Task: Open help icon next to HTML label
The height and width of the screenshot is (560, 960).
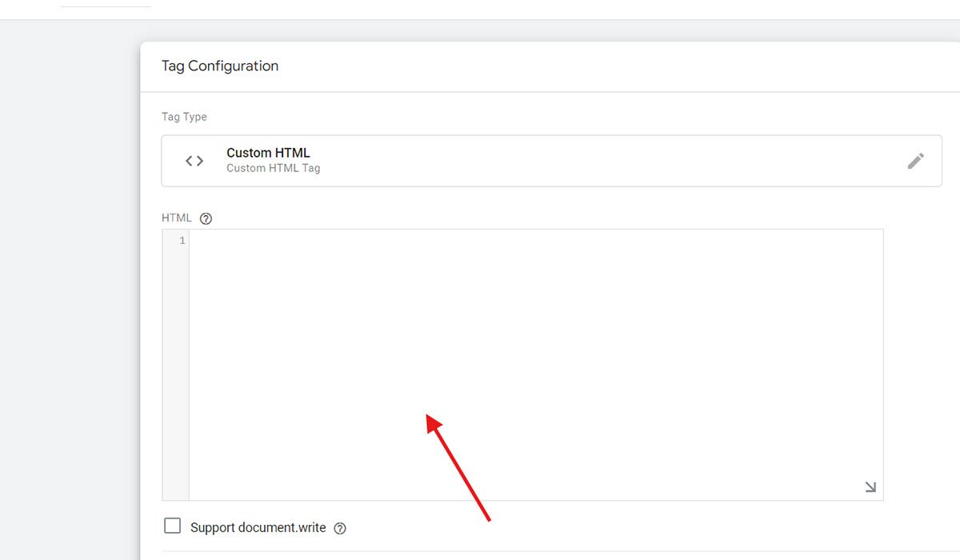Action: point(206,218)
